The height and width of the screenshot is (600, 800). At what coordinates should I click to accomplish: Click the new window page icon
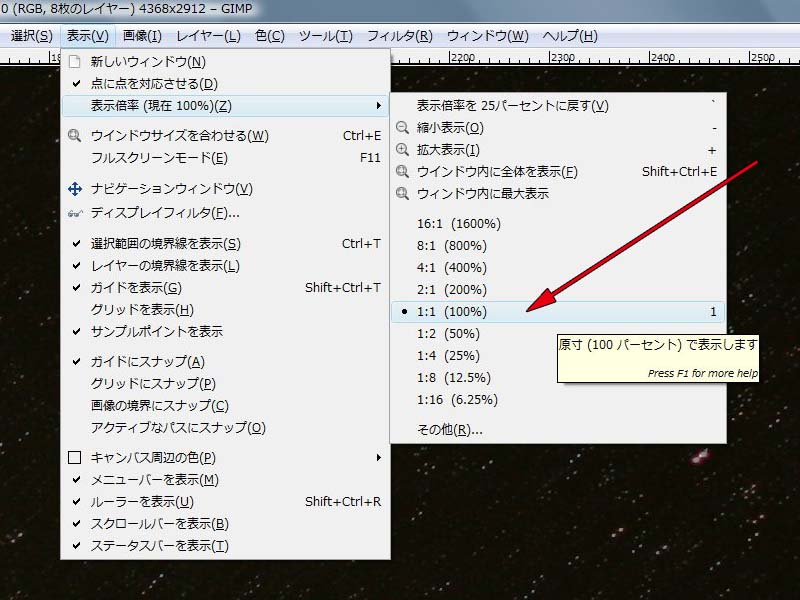coord(75,62)
